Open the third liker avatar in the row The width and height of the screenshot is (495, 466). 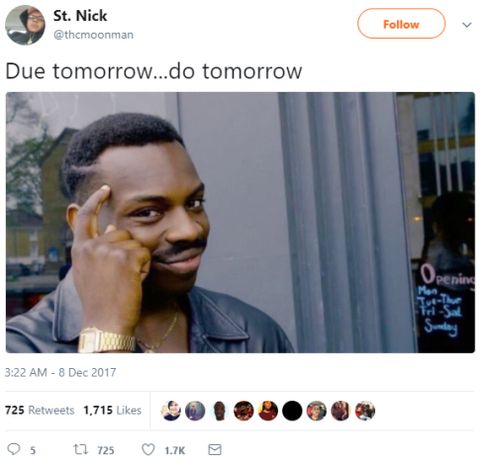[219, 410]
